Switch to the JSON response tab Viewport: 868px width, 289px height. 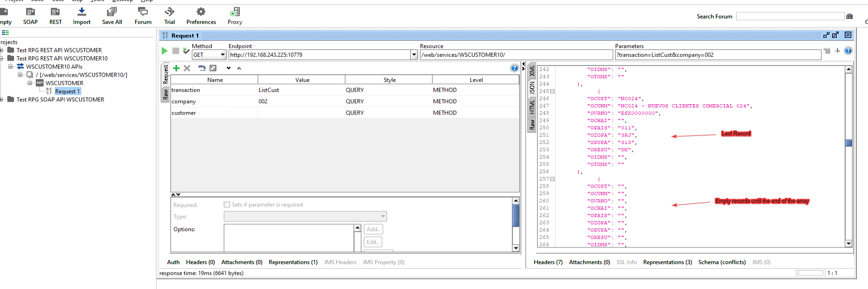tap(532, 88)
